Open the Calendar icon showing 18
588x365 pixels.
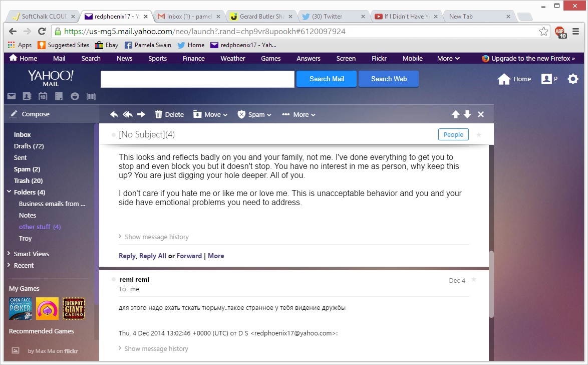(43, 96)
